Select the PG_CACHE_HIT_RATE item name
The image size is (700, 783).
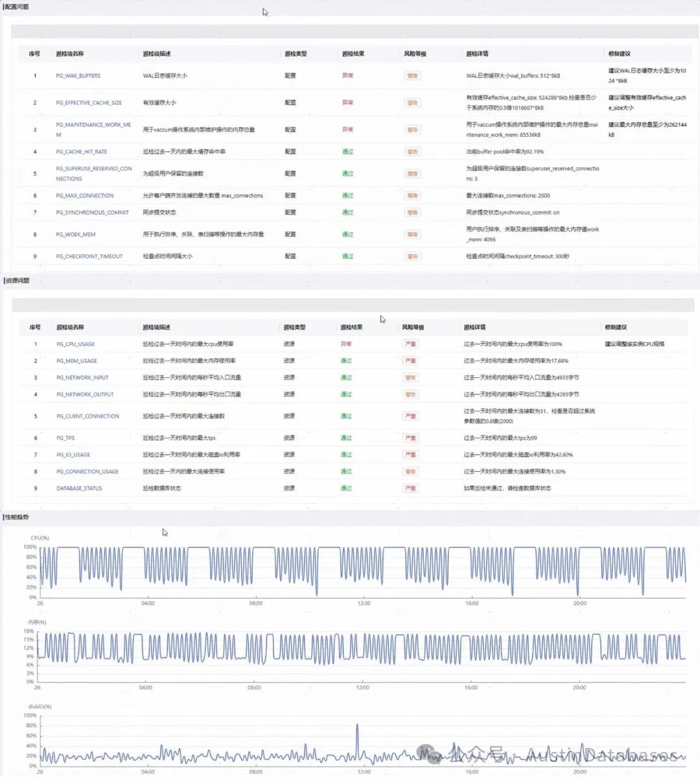coord(81,152)
